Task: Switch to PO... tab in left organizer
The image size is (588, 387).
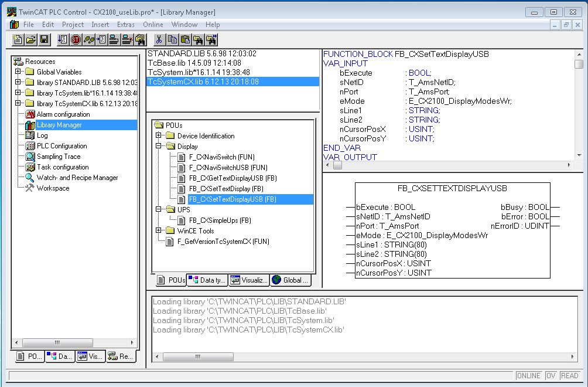Action: 30,357
